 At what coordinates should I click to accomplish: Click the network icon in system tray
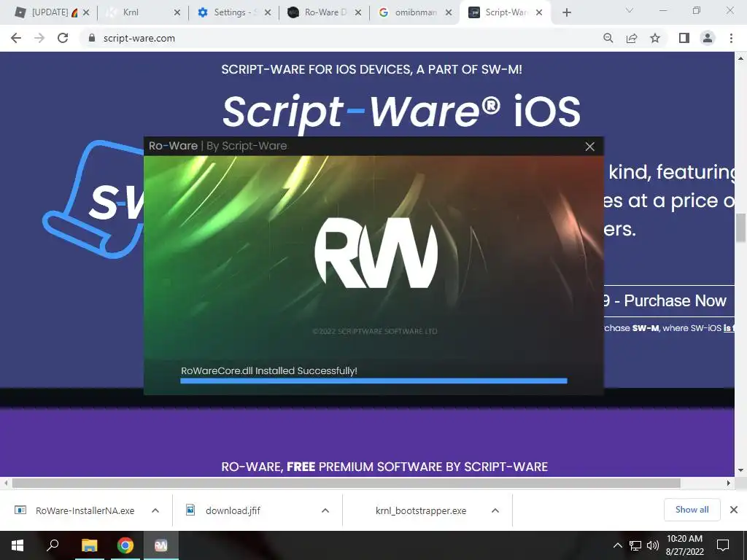(635, 545)
